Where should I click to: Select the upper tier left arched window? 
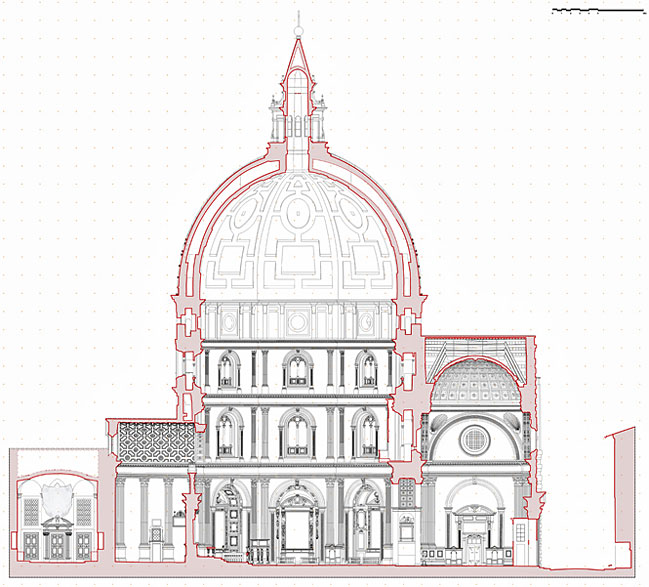(x=229, y=371)
